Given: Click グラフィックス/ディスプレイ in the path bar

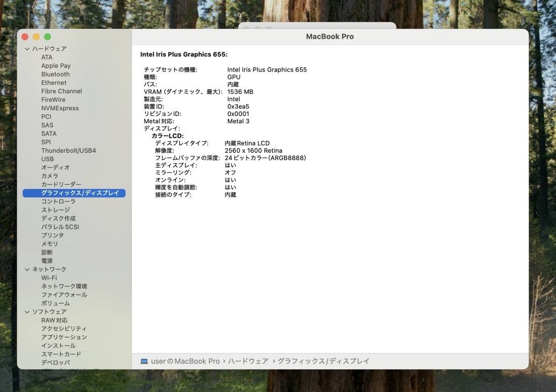Looking at the screenshot, I should point(323,361).
